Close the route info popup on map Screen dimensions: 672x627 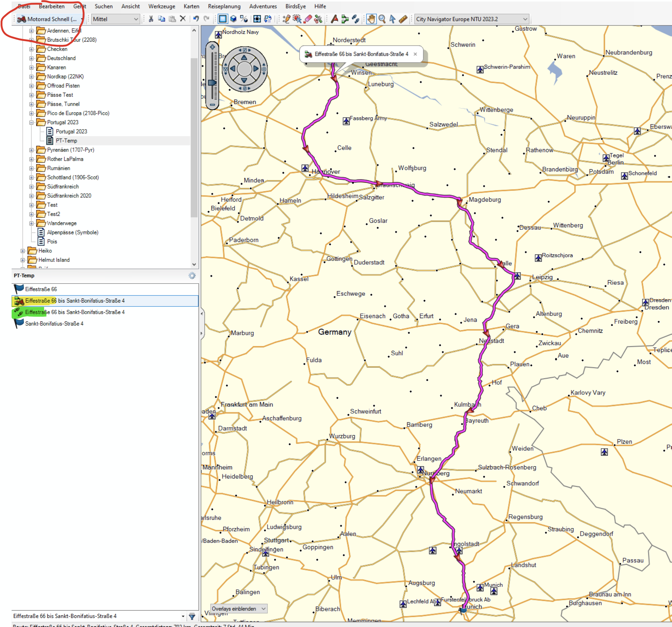coord(415,54)
